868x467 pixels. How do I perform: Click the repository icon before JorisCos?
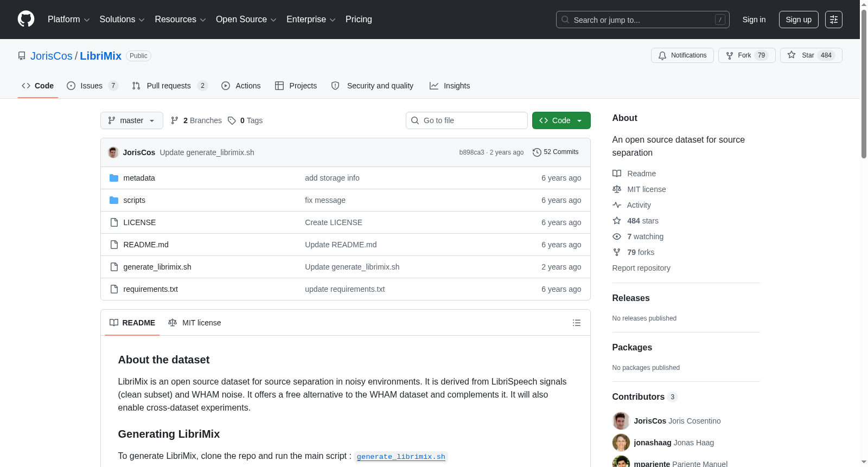pos(22,56)
